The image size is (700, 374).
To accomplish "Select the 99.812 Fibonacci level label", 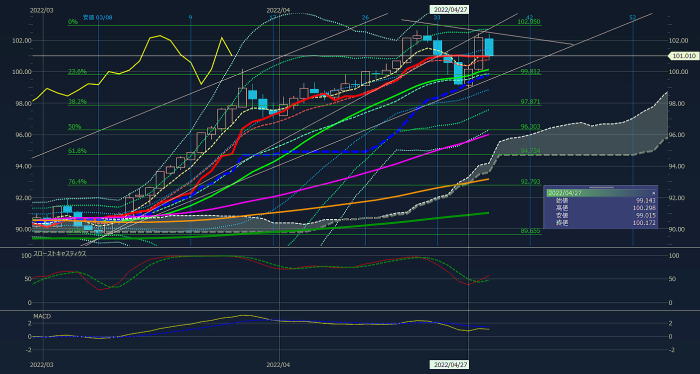I will click(531, 71).
